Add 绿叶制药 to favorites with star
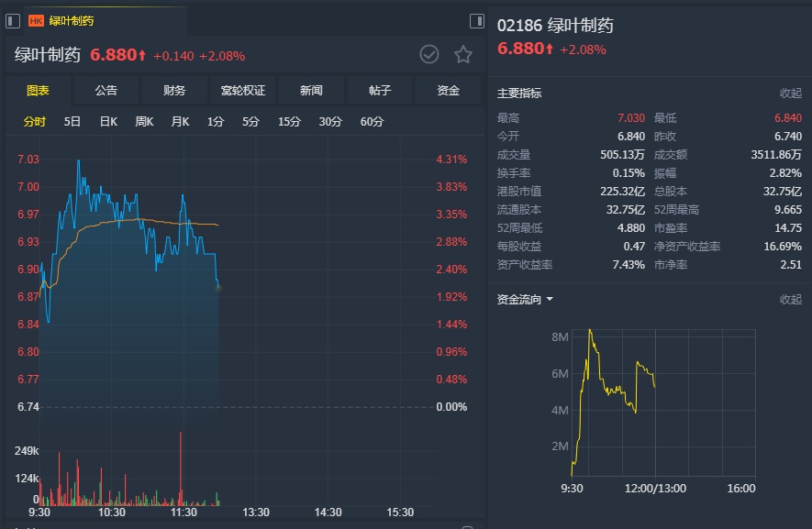Image resolution: width=812 pixels, height=529 pixels. point(463,55)
